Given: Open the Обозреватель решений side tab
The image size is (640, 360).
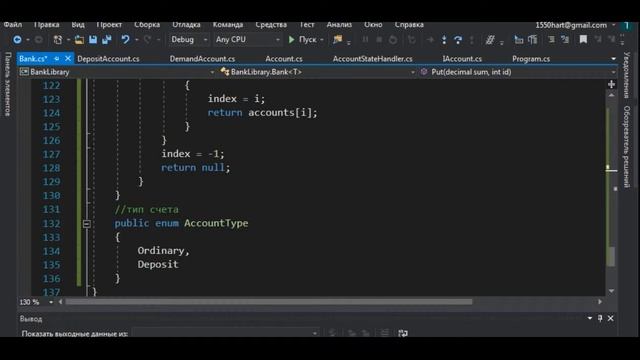Looking at the screenshot, I should click(627, 146).
